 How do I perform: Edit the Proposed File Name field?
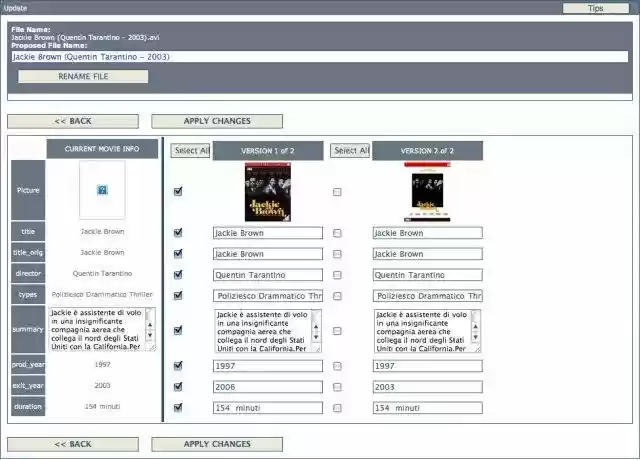[x=320, y=57]
